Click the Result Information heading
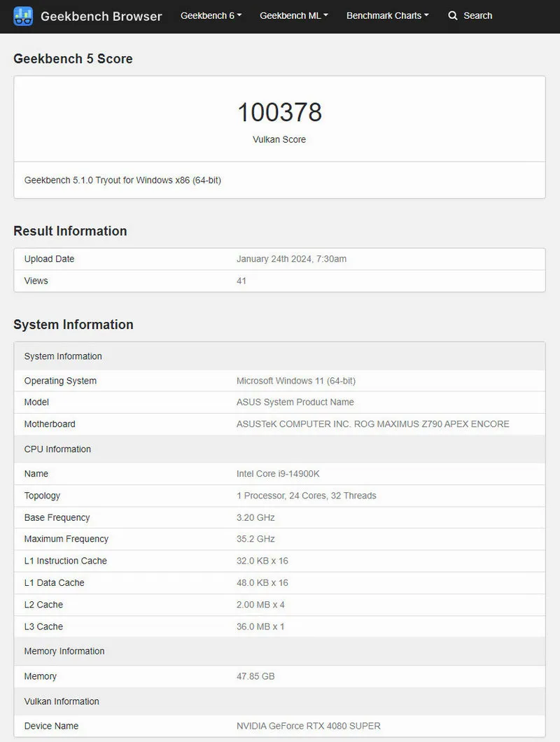560x742 pixels. (70, 231)
